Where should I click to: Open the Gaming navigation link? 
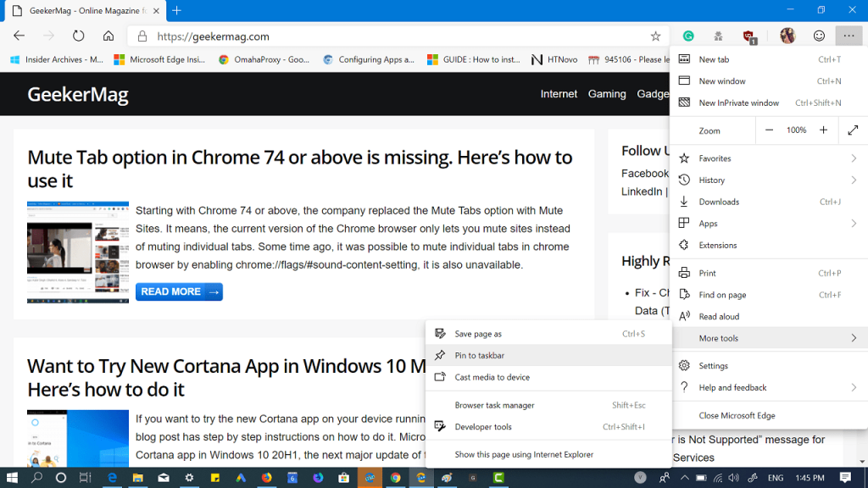click(607, 94)
